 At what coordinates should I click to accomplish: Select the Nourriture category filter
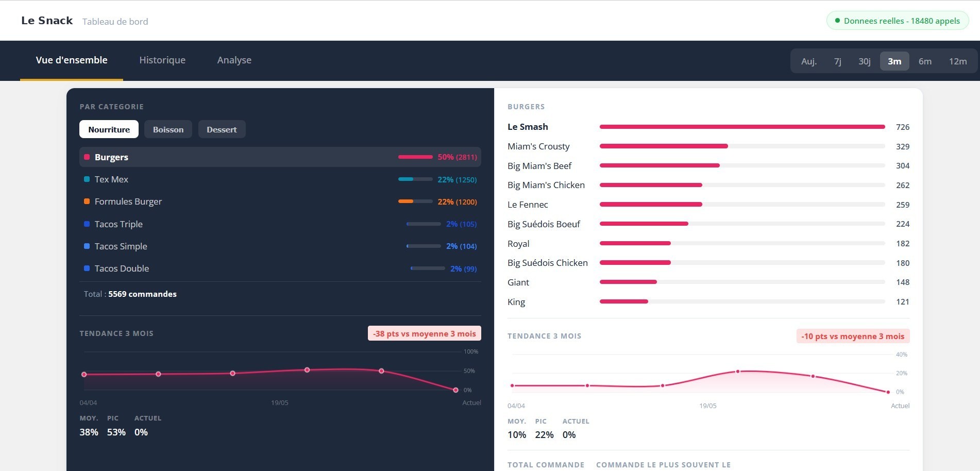109,129
